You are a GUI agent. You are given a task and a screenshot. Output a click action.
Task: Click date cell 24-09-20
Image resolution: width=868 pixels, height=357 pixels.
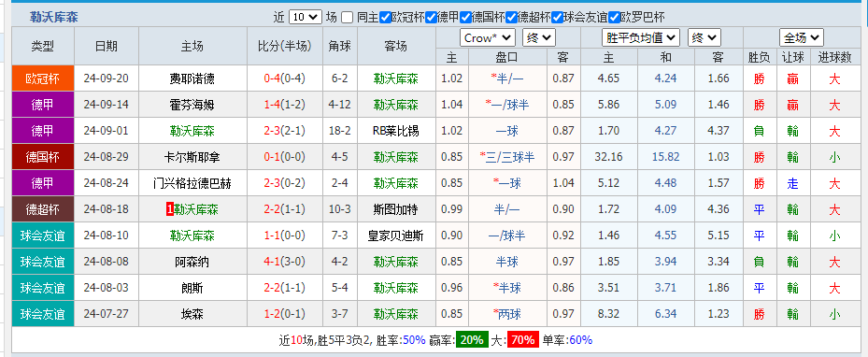[x=107, y=79]
